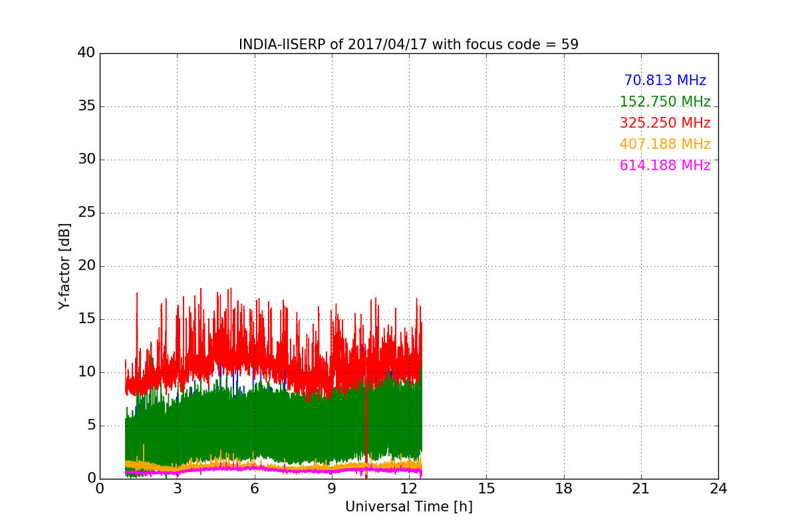The height and width of the screenshot is (532, 798).
Task: Click y-axis tick label 15
Action: click(x=86, y=319)
